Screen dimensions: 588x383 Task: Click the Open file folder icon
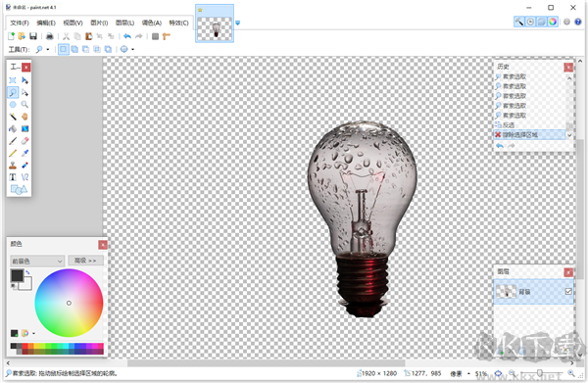(22, 36)
